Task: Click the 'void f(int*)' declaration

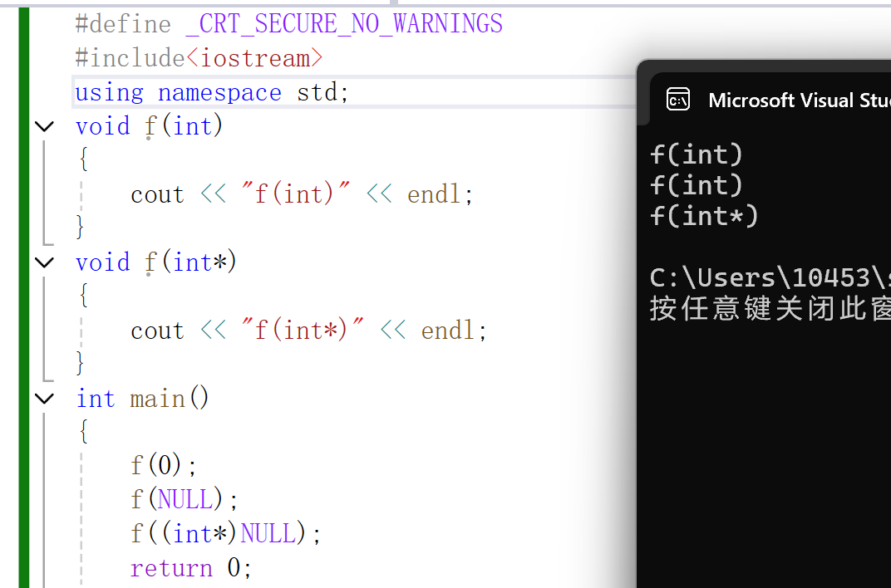Action: 155,262
